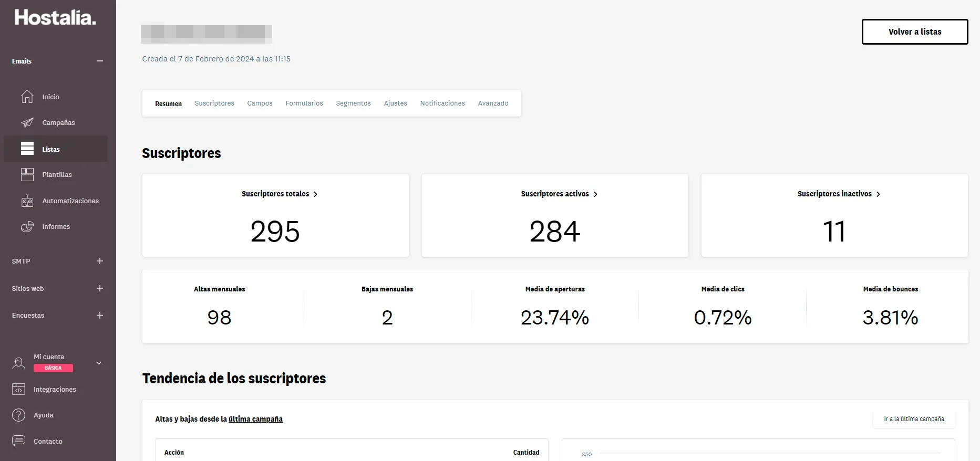The width and height of the screenshot is (980, 461).
Task: Go to Automatizaciones in the sidebar
Action: [70, 201]
